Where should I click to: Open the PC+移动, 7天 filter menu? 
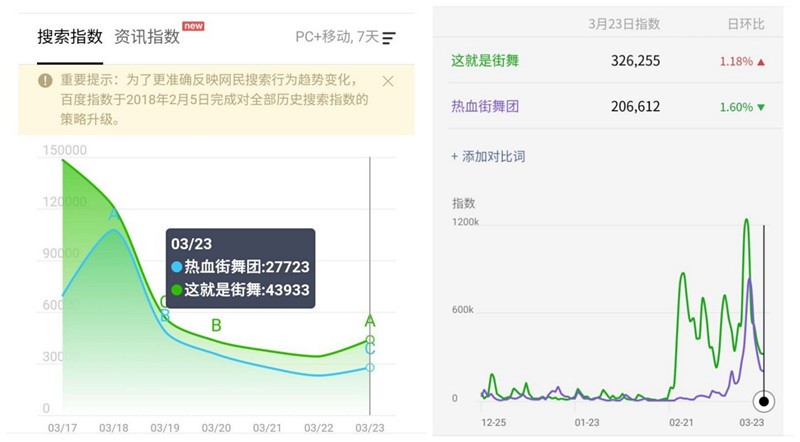coord(345,37)
